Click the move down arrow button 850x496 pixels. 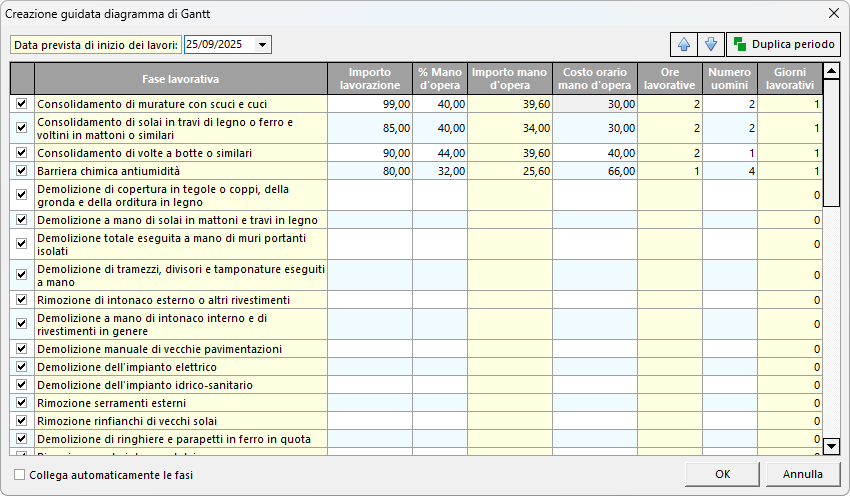click(x=710, y=44)
